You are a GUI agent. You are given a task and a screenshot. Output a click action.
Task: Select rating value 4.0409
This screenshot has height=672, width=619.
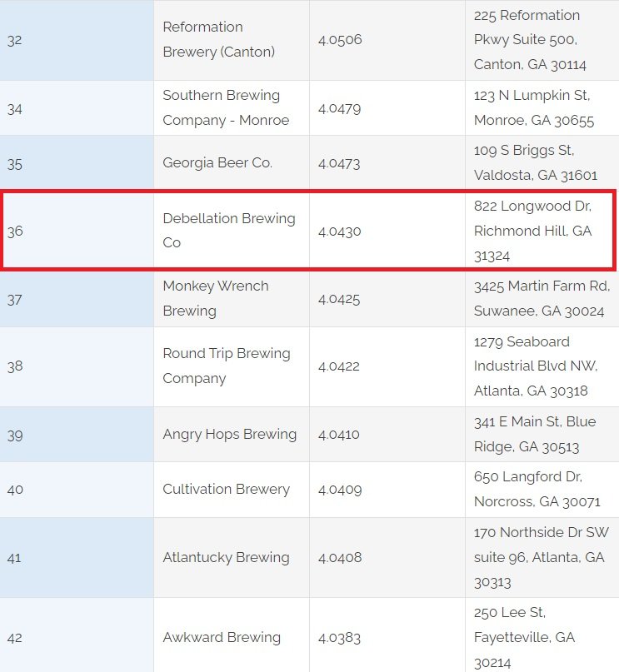click(340, 490)
